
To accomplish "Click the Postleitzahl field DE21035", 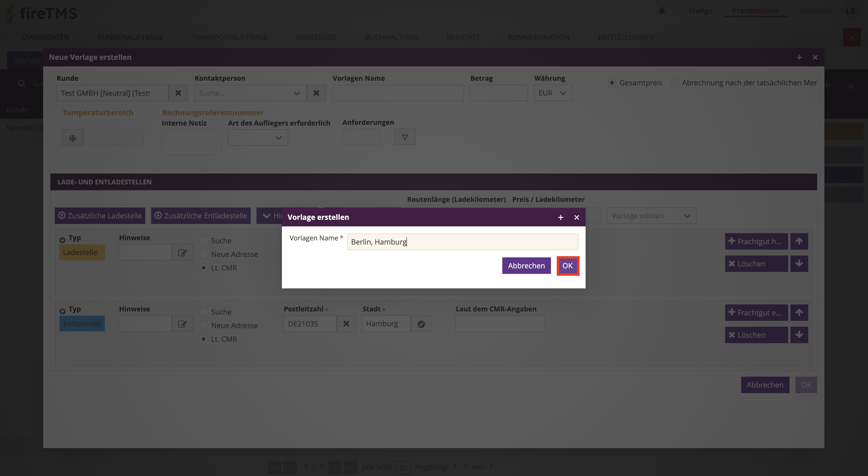I will coord(310,324).
